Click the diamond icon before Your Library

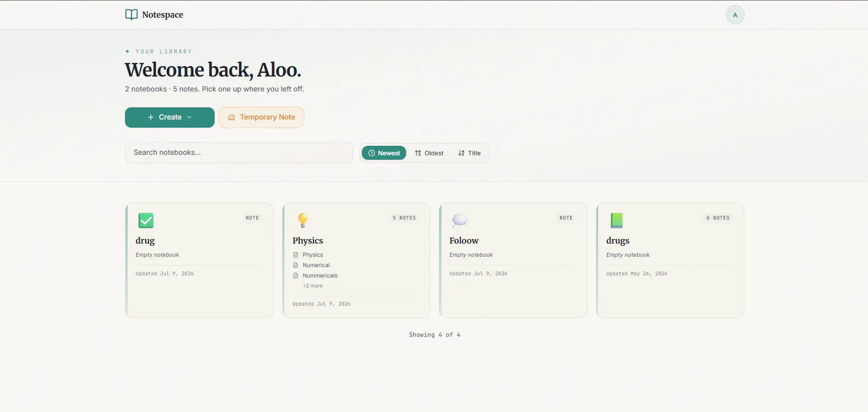128,52
